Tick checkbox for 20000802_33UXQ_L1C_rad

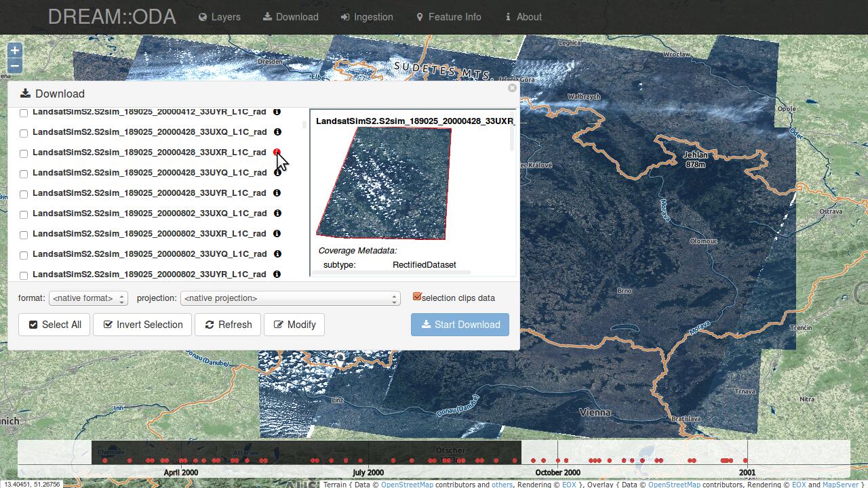(x=24, y=214)
